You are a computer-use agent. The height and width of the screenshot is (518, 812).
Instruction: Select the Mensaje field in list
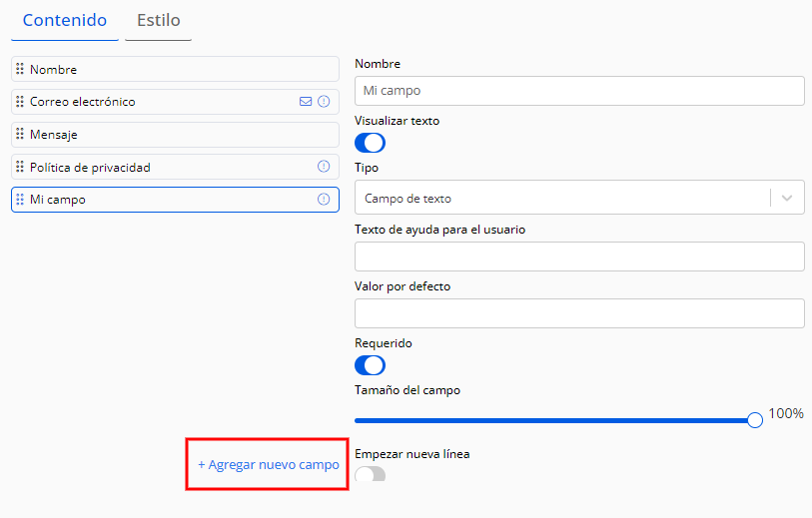[175, 135]
